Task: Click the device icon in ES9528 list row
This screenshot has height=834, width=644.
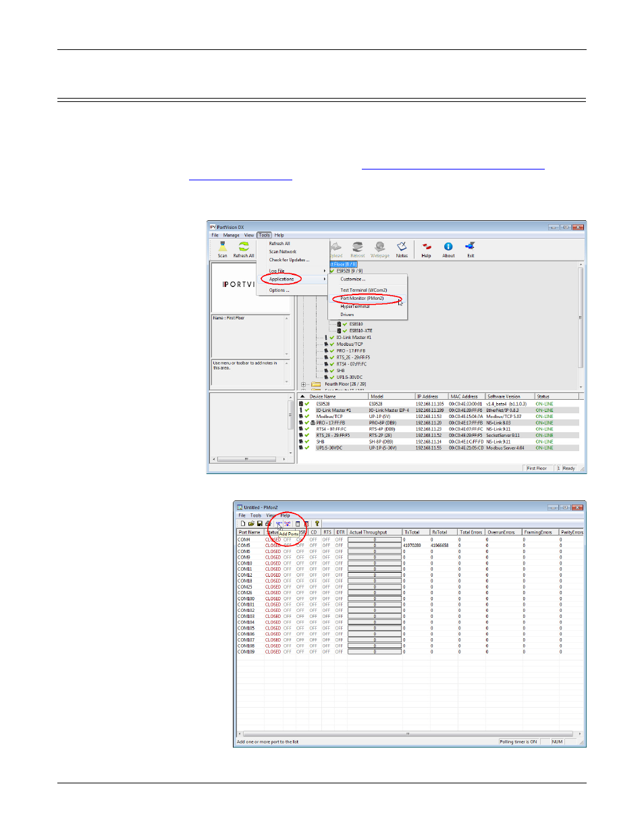Action: [301, 404]
